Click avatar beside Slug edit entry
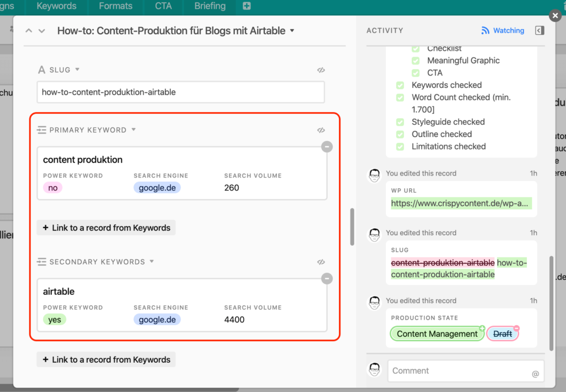 pyautogui.click(x=374, y=235)
